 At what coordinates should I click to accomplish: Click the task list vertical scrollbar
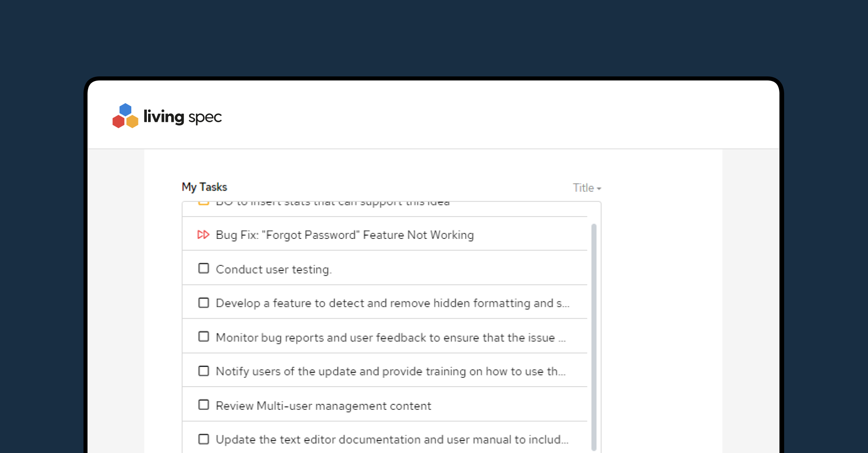594,336
